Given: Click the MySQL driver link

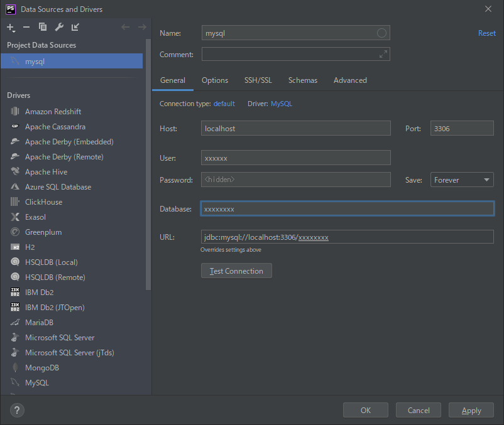Looking at the screenshot, I should 282,104.
